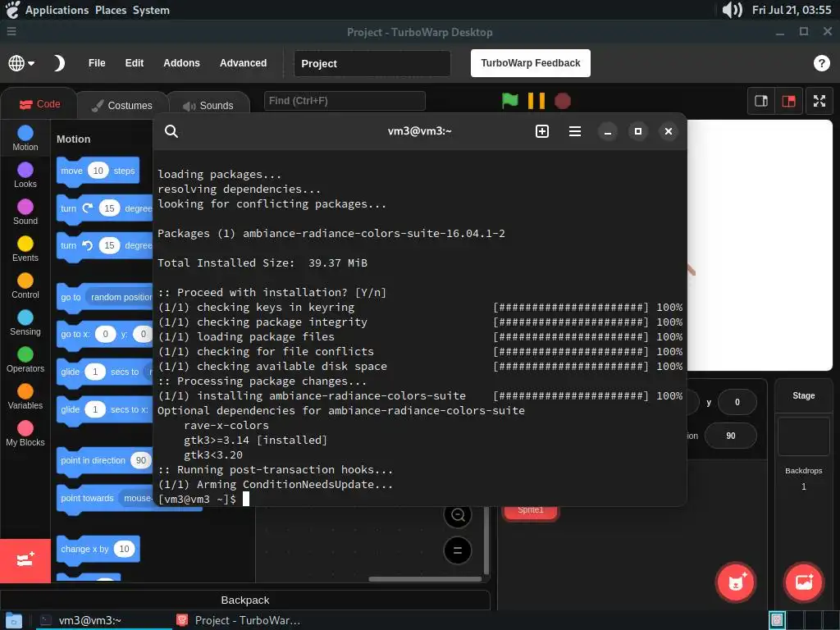Enter fullscreen stage mode icon
Viewport: 840px width, 630px height.
pos(819,101)
